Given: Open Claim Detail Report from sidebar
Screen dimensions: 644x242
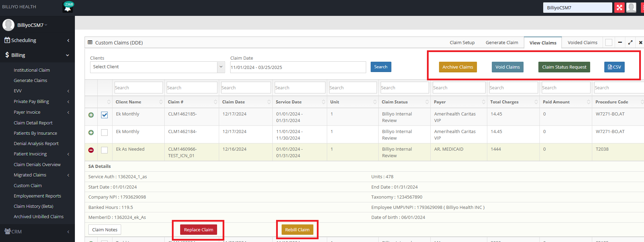Looking at the screenshot, I should coord(33,123).
